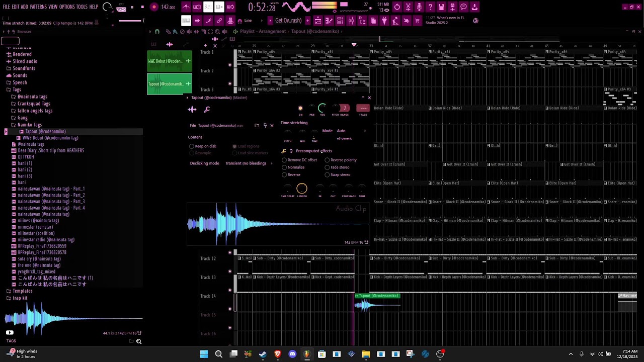Open the Declicking mode dropdown
The height and width of the screenshot is (362, 644).
(248, 163)
